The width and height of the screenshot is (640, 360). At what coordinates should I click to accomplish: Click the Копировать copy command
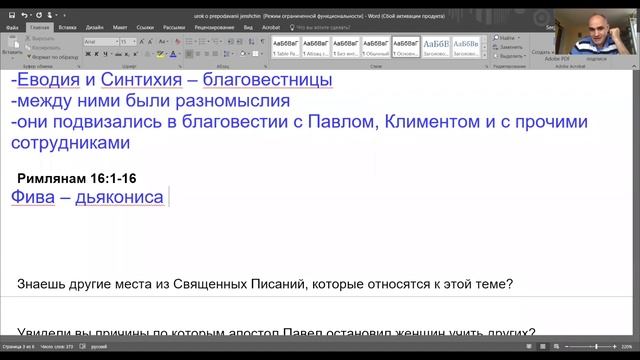(43, 48)
